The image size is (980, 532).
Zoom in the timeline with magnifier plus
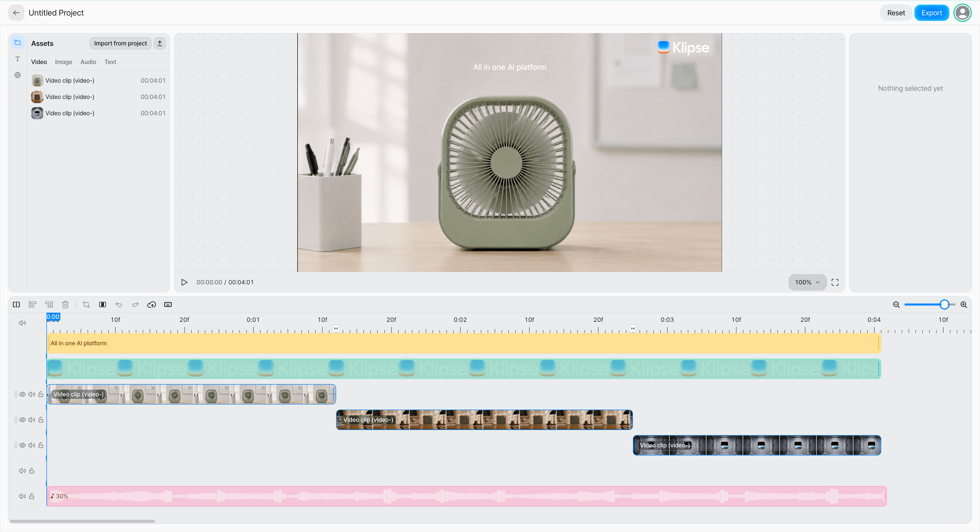964,305
